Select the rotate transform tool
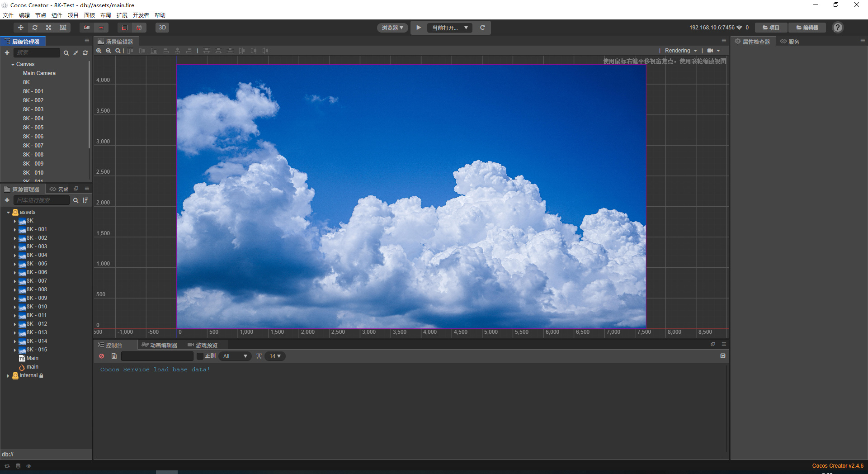Screen dimensions: 868x474 [x=35, y=28]
